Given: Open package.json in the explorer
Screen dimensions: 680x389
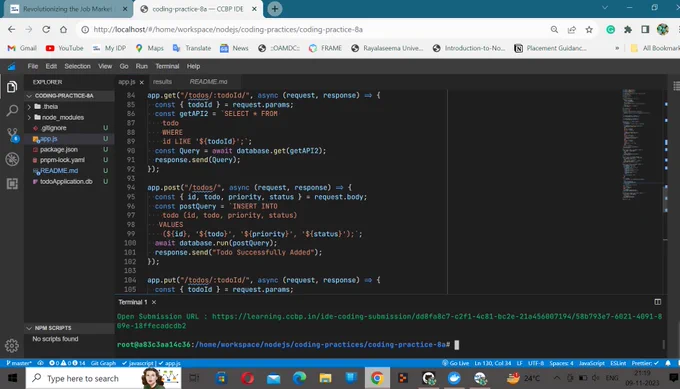Looking at the screenshot, I should [x=59, y=150].
